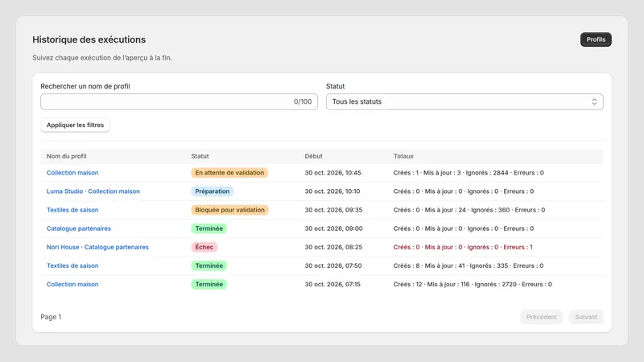Select totals with Créés : 12

point(473,285)
